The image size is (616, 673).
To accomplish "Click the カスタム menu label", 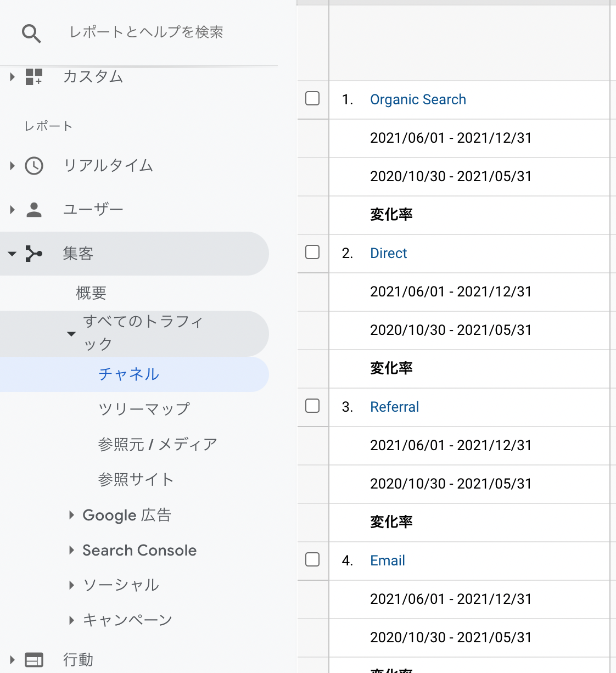I will click(93, 77).
